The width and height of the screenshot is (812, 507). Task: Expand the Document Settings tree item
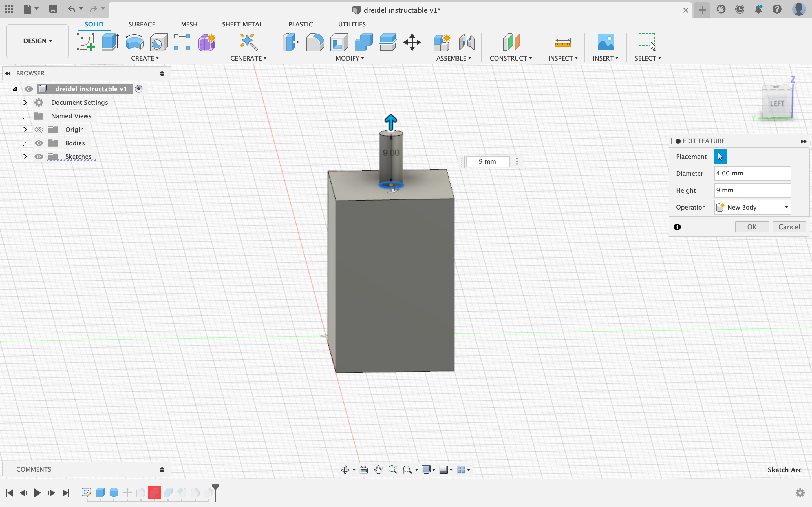24,103
